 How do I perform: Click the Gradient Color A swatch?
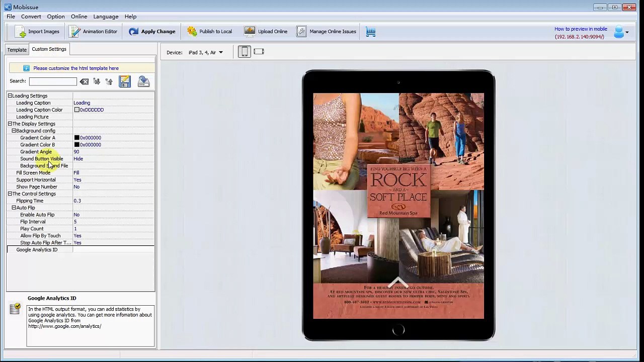point(76,138)
